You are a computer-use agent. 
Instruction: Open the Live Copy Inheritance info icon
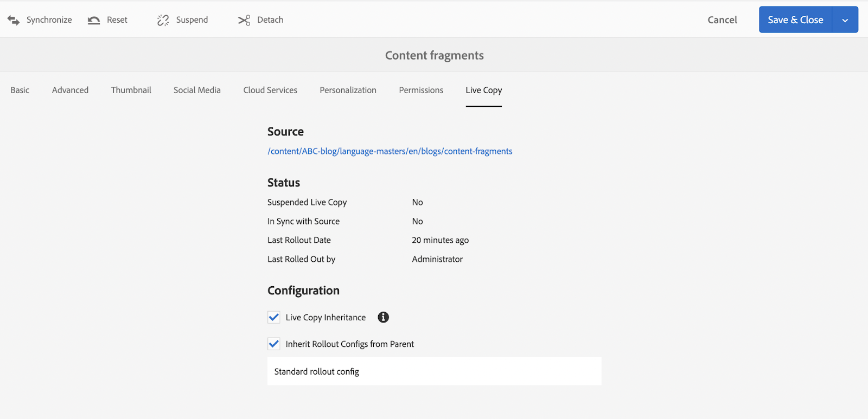384,317
